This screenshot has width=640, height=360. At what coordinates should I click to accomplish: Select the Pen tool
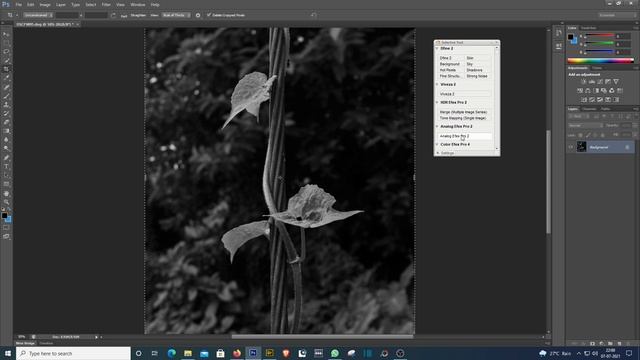coord(6,158)
